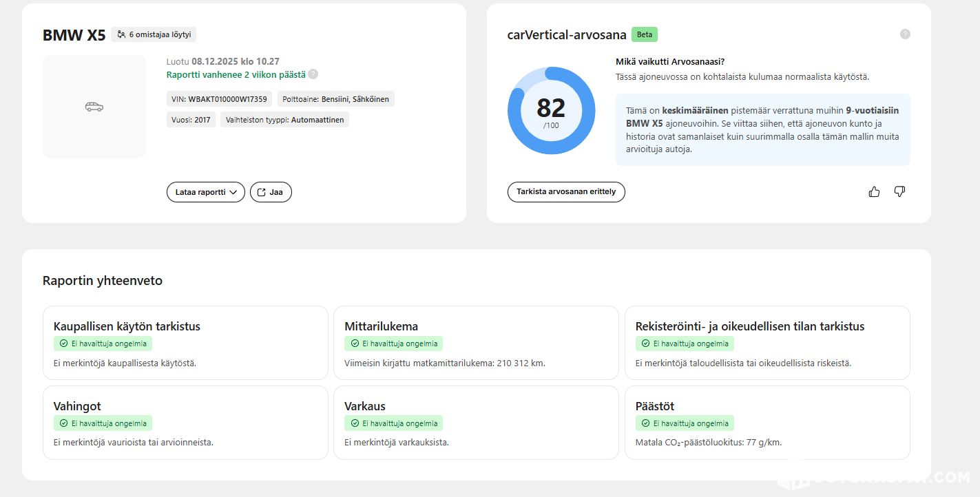Open the Rekisteröinti- ja oikeudellisen tilan tarkistus card
This screenshot has height=497, width=980.
(x=767, y=343)
